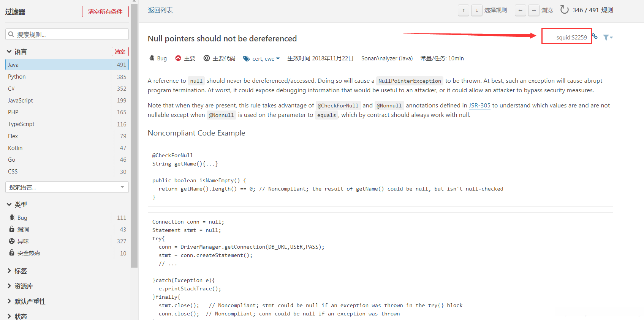The width and height of the screenshot is (644, 320).
Task: Filter by Bug type
Action: (67, 218)
